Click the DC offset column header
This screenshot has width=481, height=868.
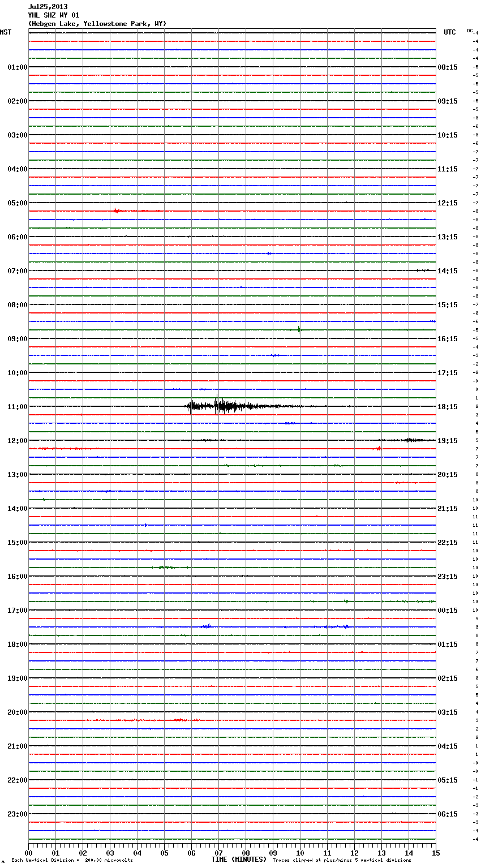470,31
